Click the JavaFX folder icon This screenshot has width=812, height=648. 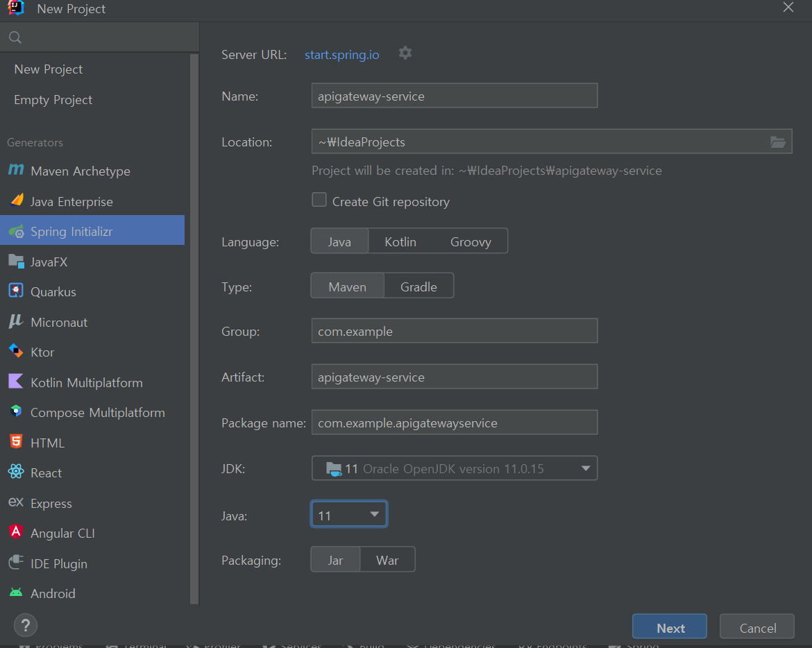pos(17,262)
